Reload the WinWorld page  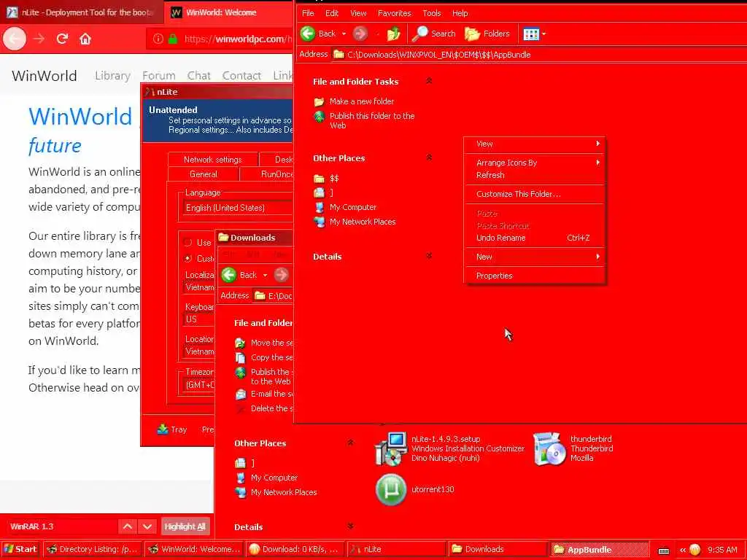(x=62, y=39)
